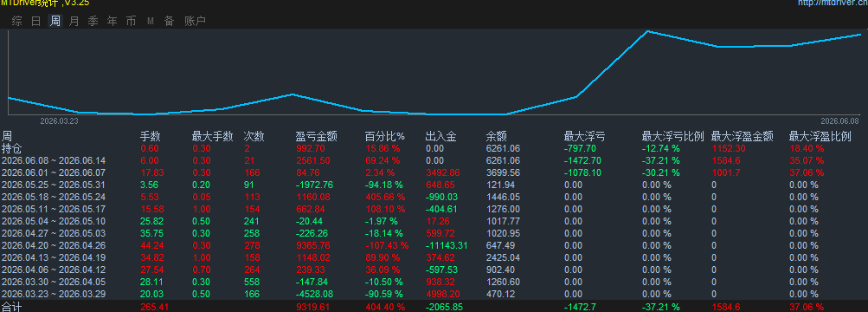This screenshot has width=868, height=312.
Task: Click lots value 44.24
Action: point(151,245)
